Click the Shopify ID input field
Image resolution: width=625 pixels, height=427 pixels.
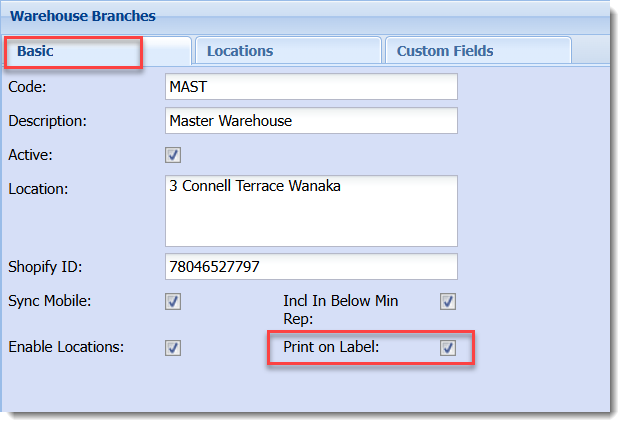310,267
